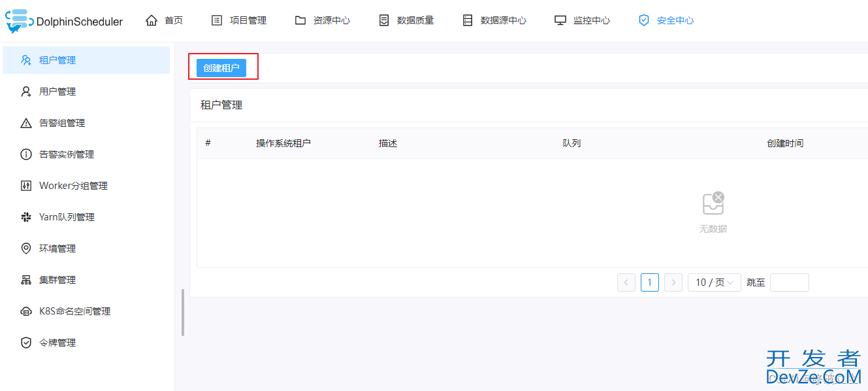Click the datasource icon beside 数据源中心
This screenshot has height=391, width=868.
pos(467,20)
